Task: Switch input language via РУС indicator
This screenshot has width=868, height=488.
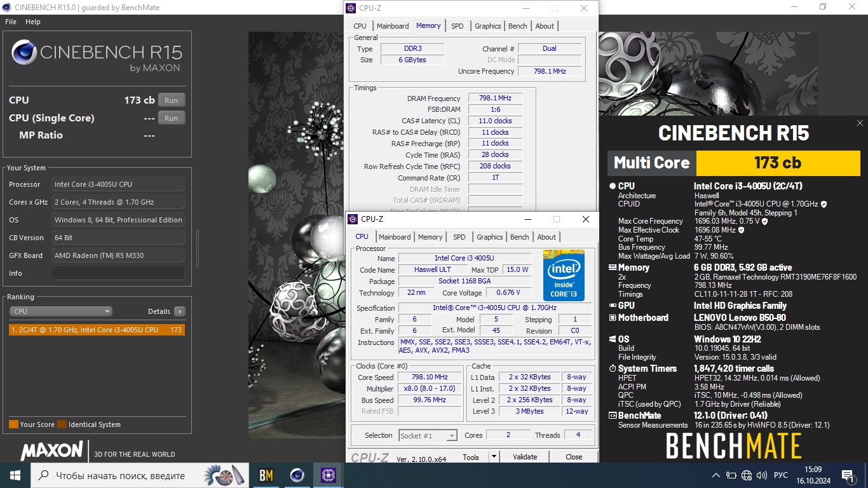Action: tap(780, 475)
